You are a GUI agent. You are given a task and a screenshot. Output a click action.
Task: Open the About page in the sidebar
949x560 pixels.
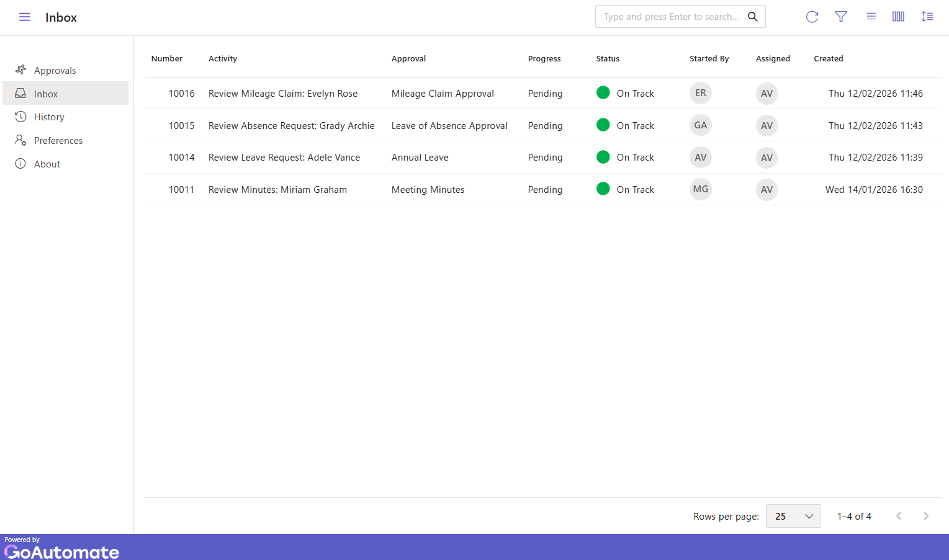[x=47, y=164]
